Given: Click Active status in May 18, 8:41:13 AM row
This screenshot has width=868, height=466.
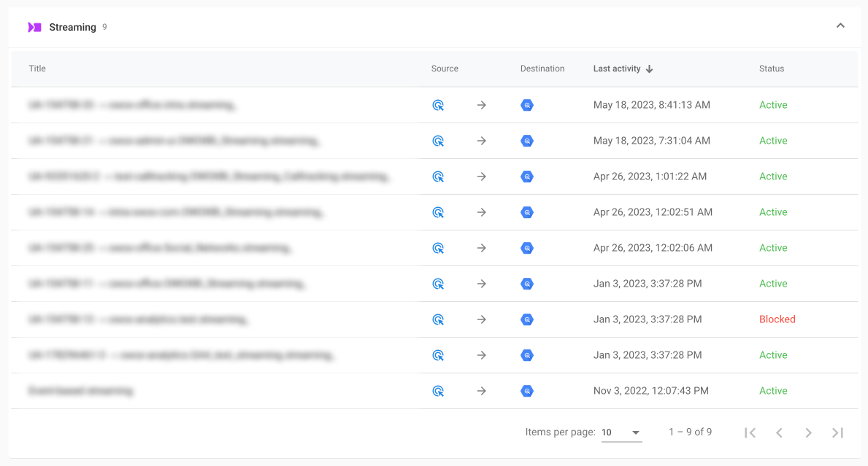Looking at the screenshot, I should point(773,104).
